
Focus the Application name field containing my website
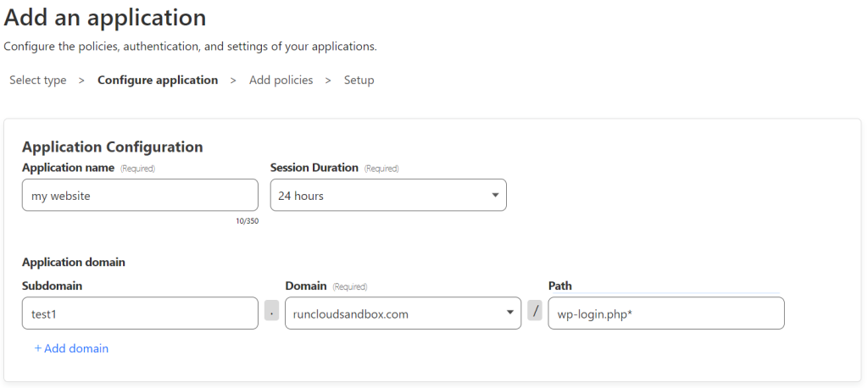point(140,195)
